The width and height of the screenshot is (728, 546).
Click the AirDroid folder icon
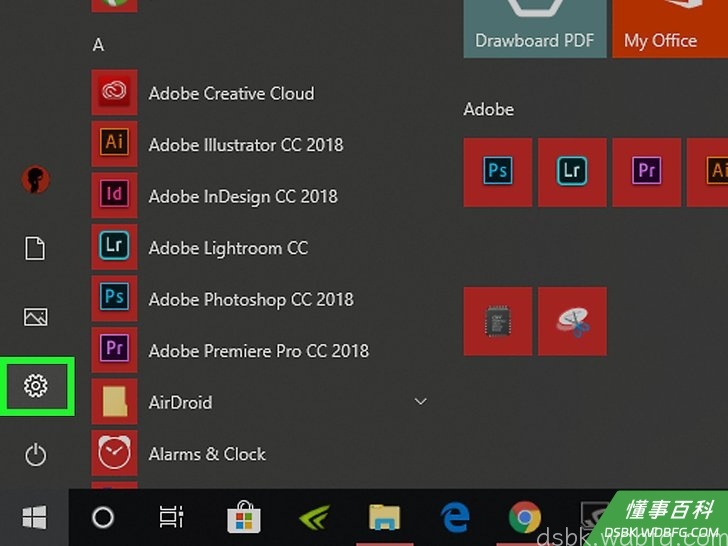(114, 401)
